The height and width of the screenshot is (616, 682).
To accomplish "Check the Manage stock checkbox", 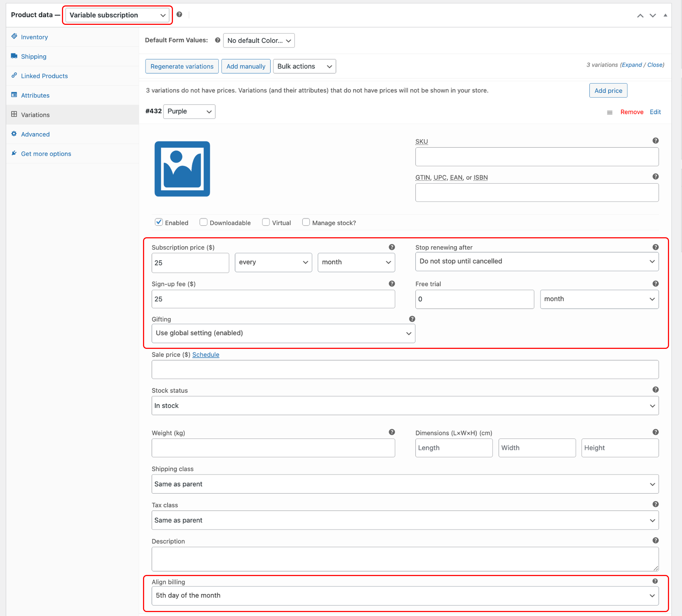I will click(x=306, y=222).
